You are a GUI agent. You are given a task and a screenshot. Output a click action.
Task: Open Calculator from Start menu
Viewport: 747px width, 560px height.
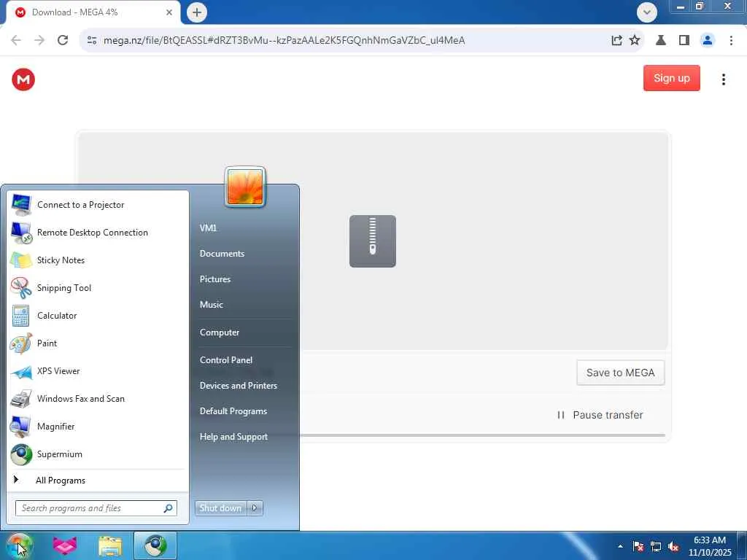coord(97,315)
